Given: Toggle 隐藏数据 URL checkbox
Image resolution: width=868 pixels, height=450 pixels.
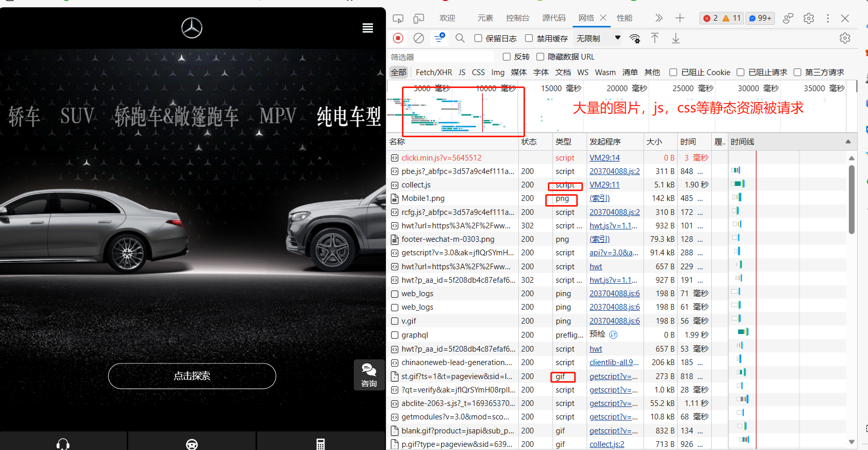Looking at the screenshot, I should [x=540, y=57].
